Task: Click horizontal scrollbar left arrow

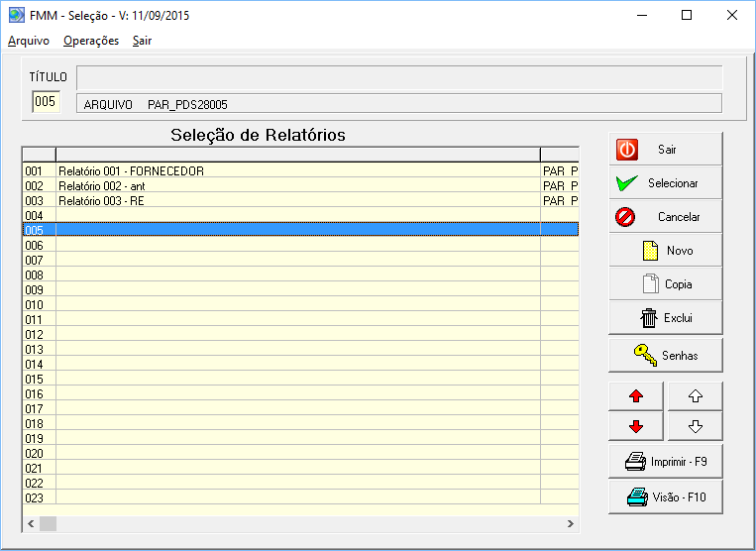Action: [x=31, y=523]
